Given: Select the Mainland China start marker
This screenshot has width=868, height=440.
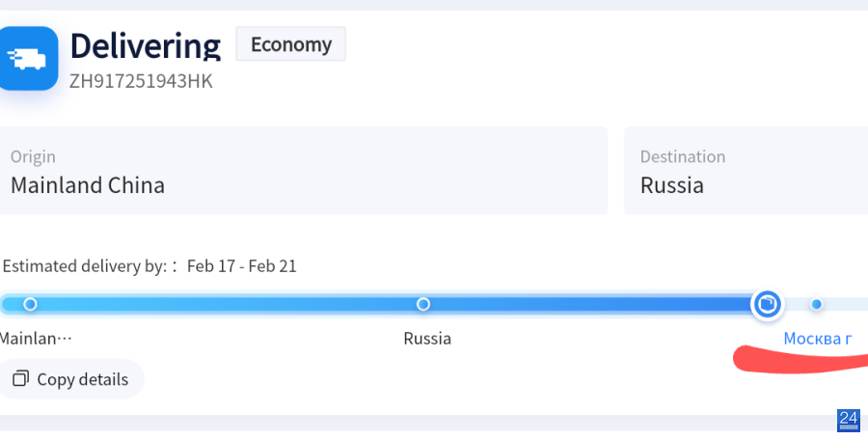Looking at the screenshot, I should [x=31, y=304].
